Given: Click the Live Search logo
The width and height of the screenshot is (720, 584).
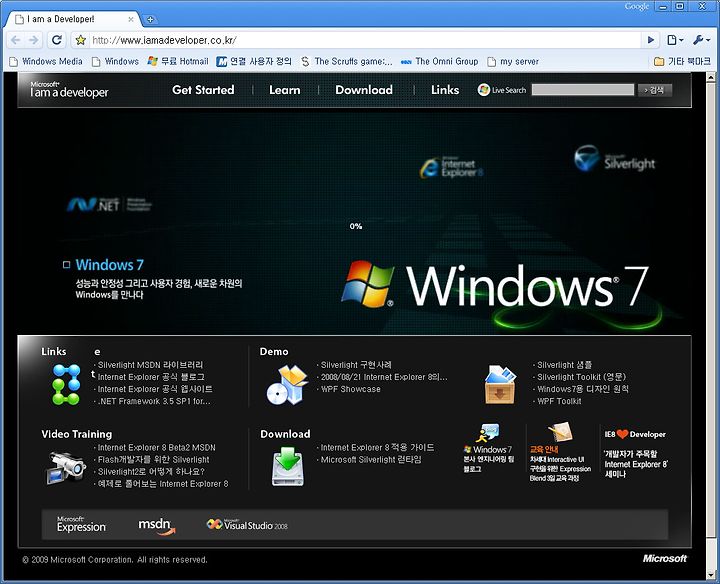Looking at the screenshot, I should point(502,90).
